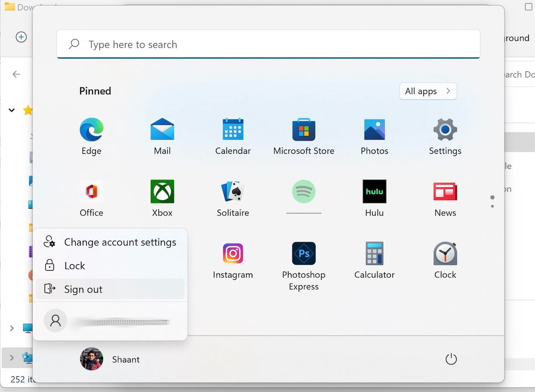Viewport: 535px width, 392px height.
Task: Click the New plus icon in File Explorer
Action: tap(21, 37)
